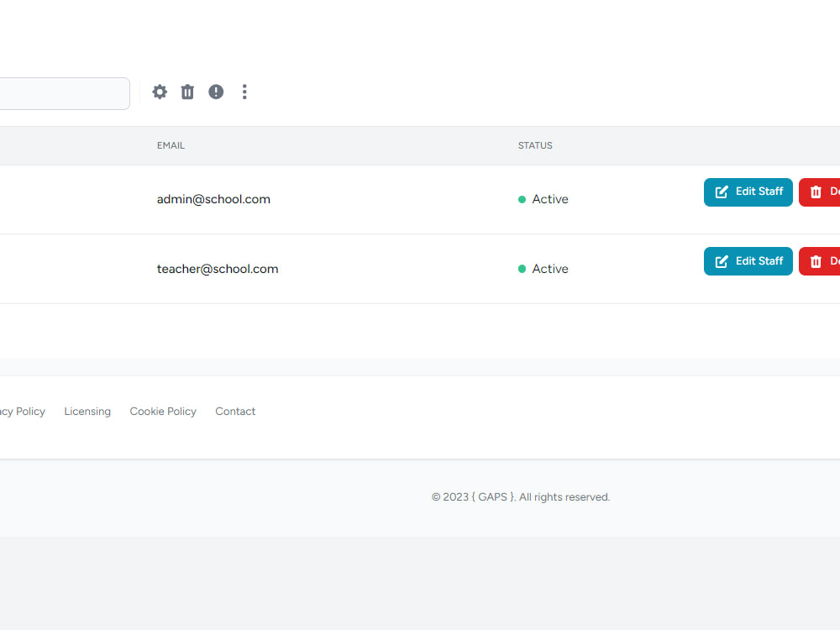The image size is (840, 630).
Task: Open the settings gear icon
Action: (x=160, y=92)
